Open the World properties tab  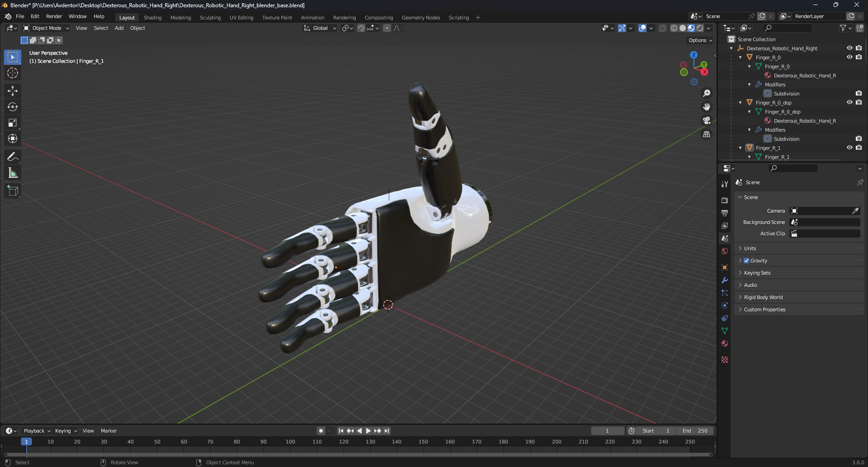725,251
